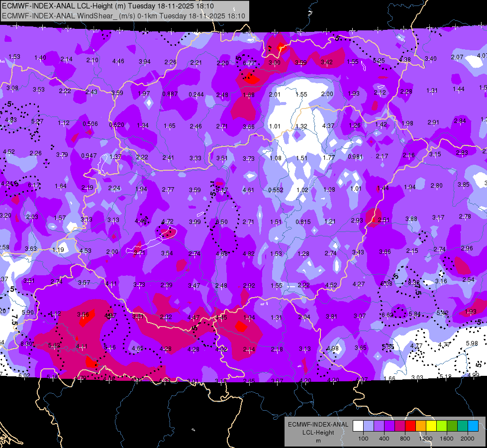Click the wind shear value 4.65
The height and width of the screenshot is (448, 487).
137,348
